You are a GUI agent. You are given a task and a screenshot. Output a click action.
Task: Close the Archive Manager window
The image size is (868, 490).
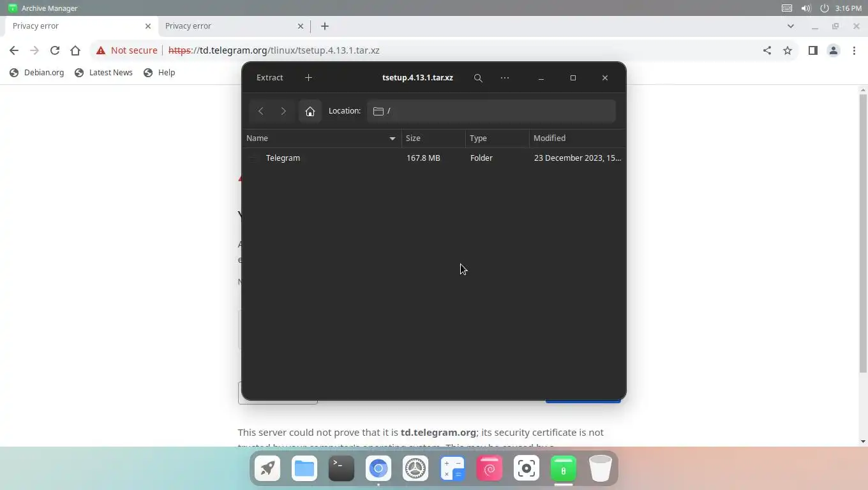click(x=605, y=78)
